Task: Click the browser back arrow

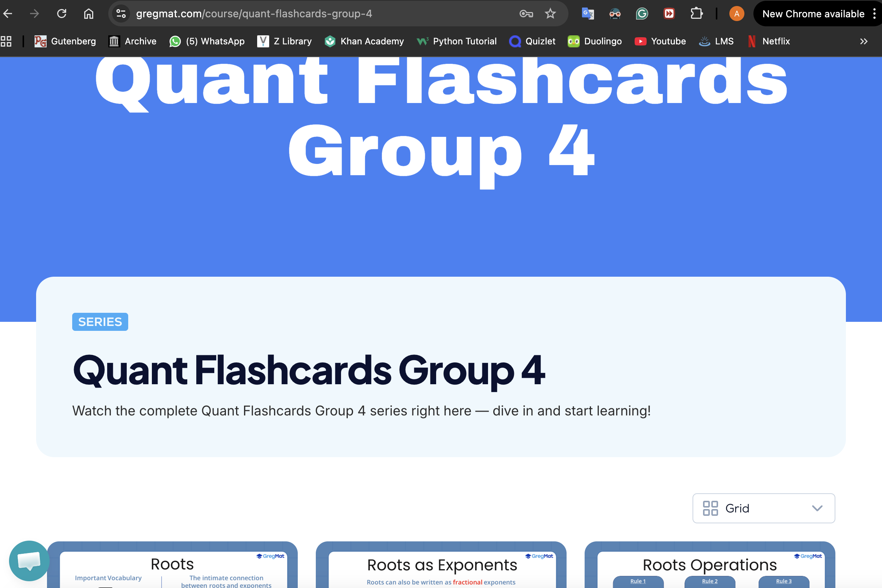Action: [8, 14]
